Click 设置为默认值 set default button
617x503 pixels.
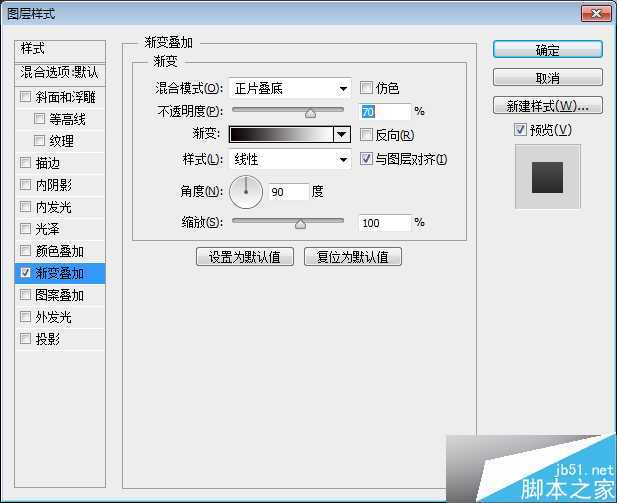[x=245, y=257]
